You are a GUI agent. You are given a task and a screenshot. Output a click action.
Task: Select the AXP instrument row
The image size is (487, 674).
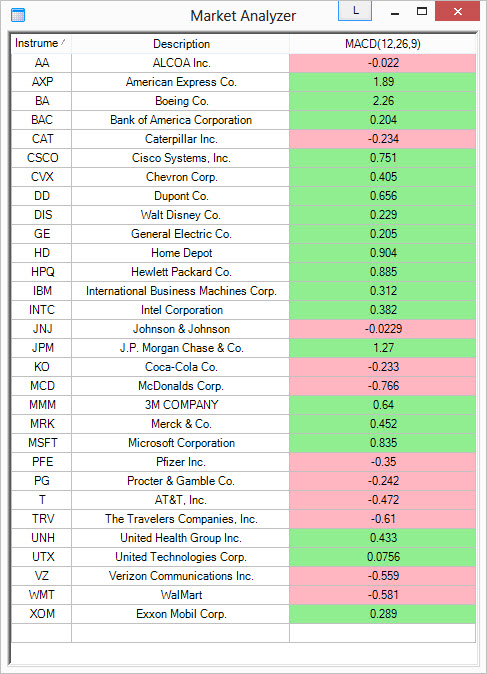pyautogui.click(x=243, y=82)
